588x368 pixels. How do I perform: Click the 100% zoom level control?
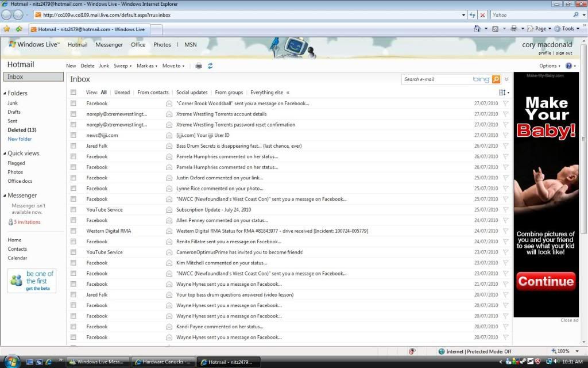(565, 351)
